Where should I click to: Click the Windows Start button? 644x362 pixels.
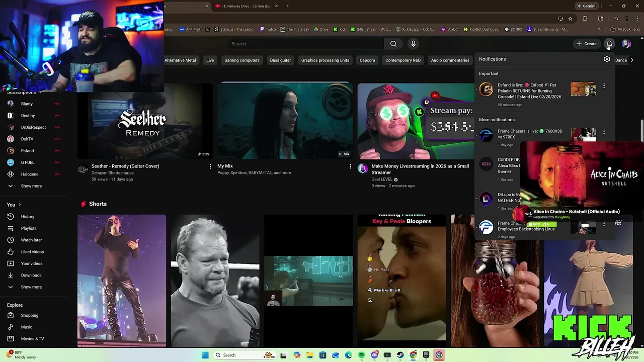[205, 355]
